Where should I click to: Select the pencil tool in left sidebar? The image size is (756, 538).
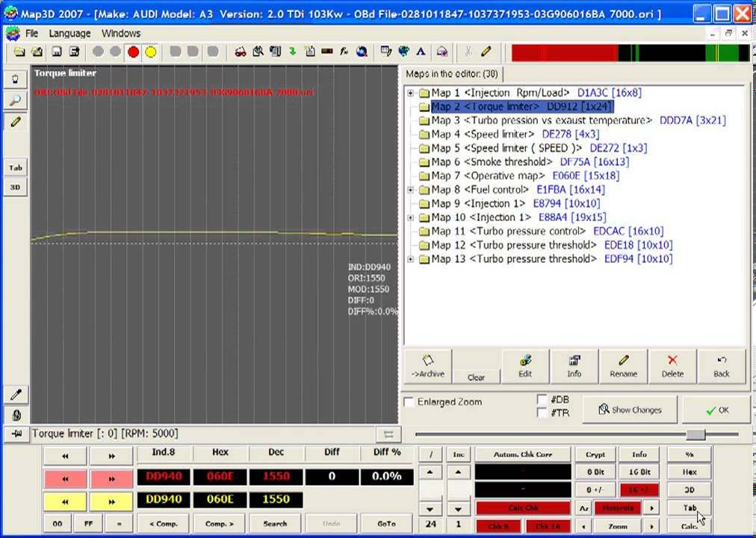(x=16, y=122)
